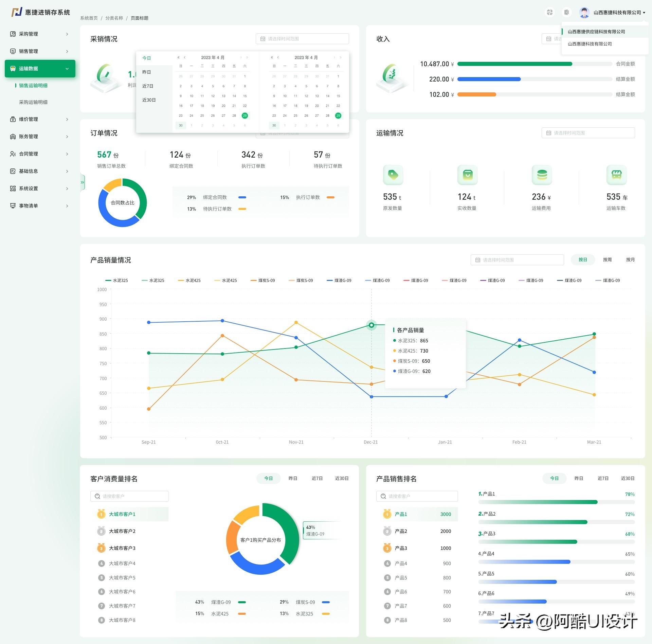Click the 采购管理 sidebar icon
Viewport: 652px width, 644px height.
coord(13,34)
